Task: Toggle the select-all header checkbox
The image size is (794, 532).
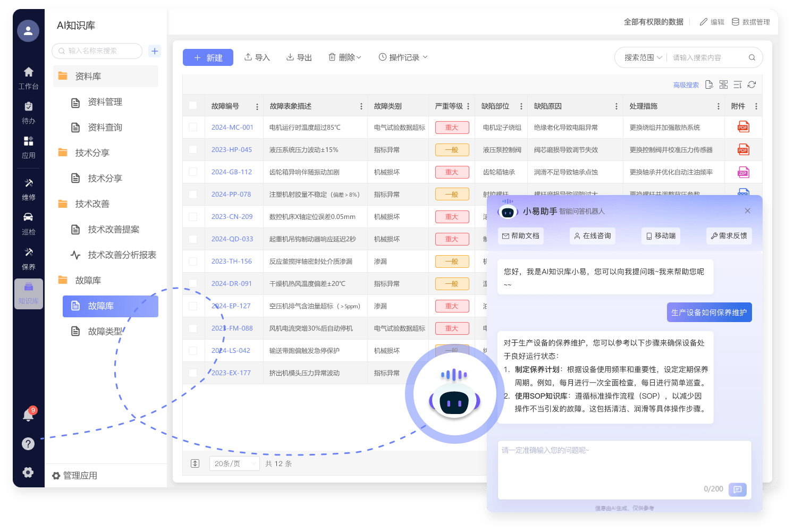Action: click(193, 105)
